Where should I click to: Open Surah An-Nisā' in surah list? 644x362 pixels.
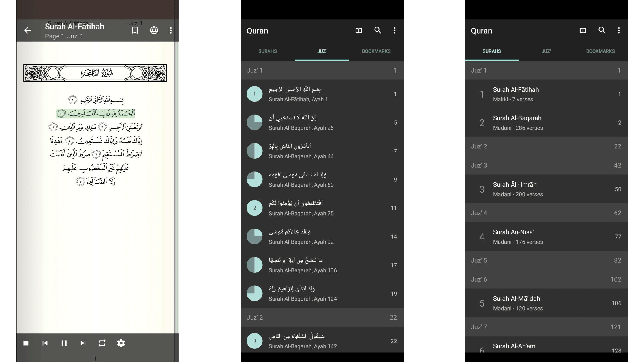(546, 236)
